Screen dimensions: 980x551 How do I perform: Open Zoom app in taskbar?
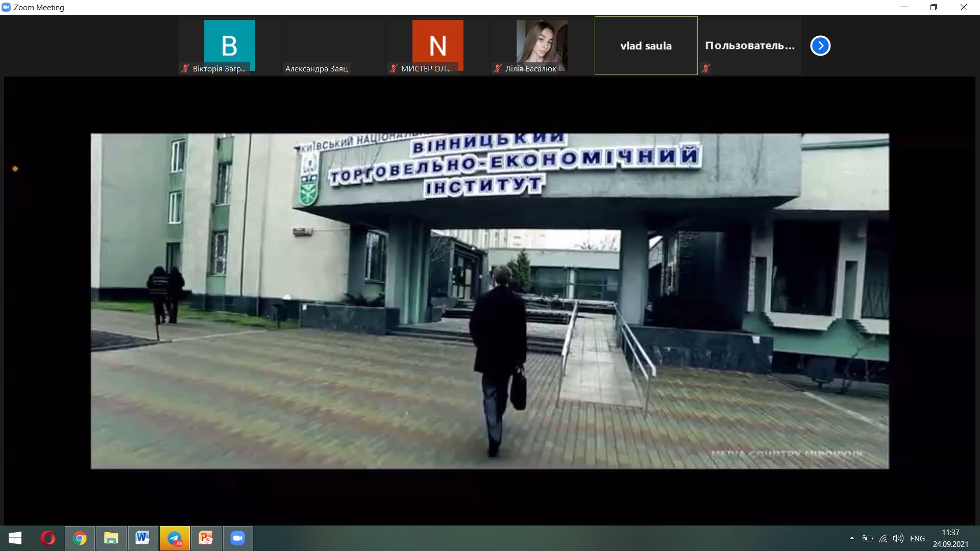pos(237,538)
